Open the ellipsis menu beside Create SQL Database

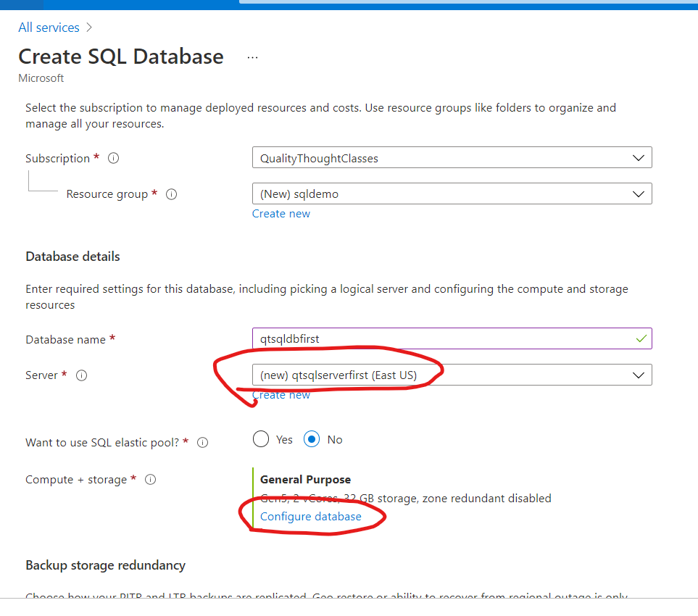(x=252, y=57)
